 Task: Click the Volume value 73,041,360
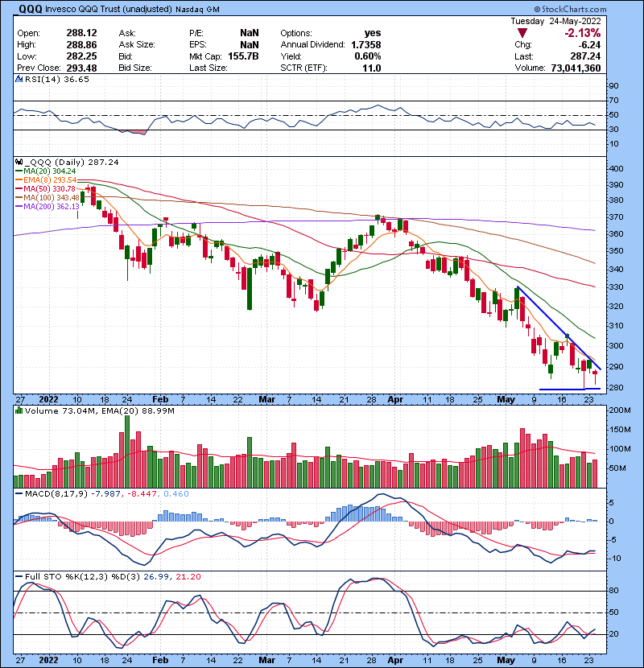point(576,68)
